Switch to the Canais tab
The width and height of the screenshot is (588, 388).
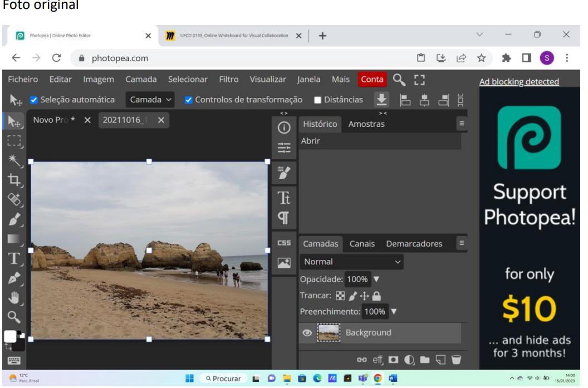(x=361, y=244)
